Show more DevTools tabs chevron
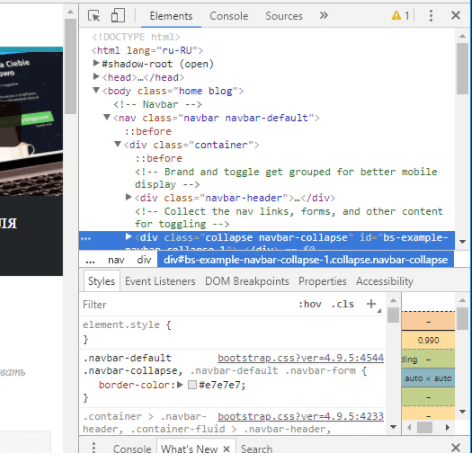This screenshot has width=472, height=456. tap(323, 15)
